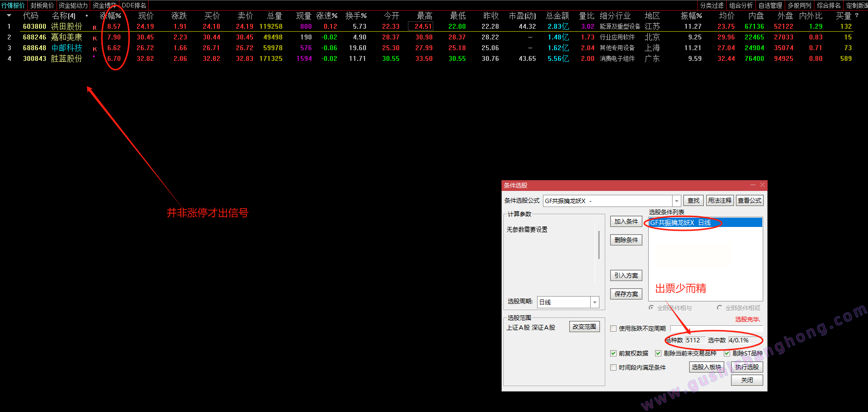The image size is (868, 412).
Task: Switch to the 封板竞价 tab
Action: [42, 5]
